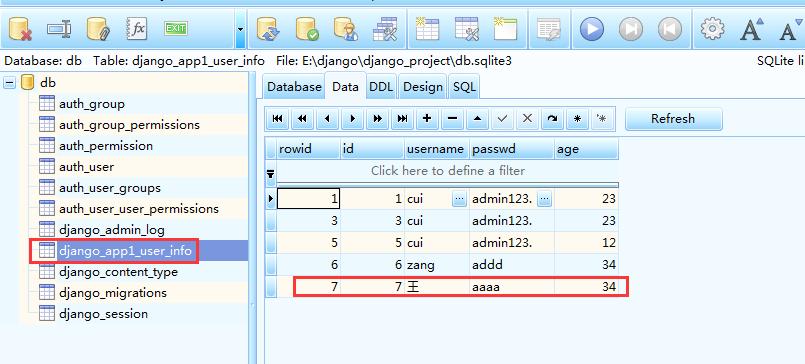Select the django_migrations table
805x364 pixels.
[113, 293]
